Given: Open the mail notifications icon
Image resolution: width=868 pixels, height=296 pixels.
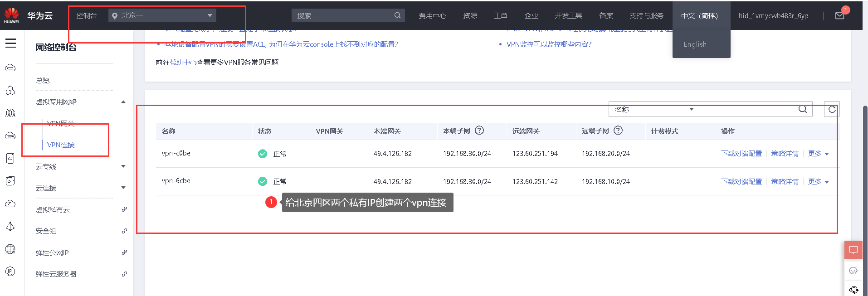Looking at the screenshot, I should pos(840,16).
